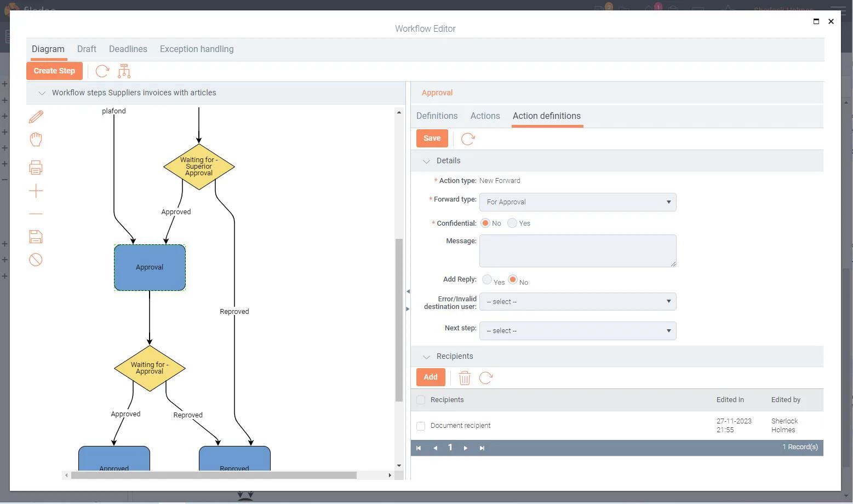Set Add Reply to Yes
853x504 pixels.
coord(487,279)
